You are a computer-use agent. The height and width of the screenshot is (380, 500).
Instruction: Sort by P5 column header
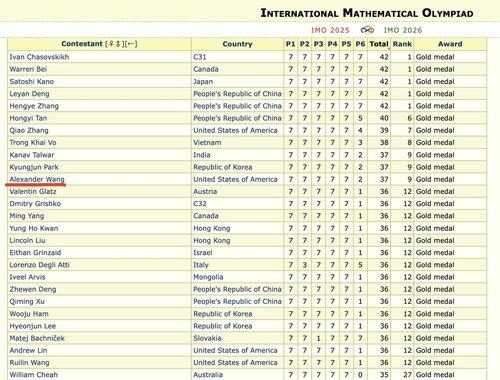[x=346, y=44]
